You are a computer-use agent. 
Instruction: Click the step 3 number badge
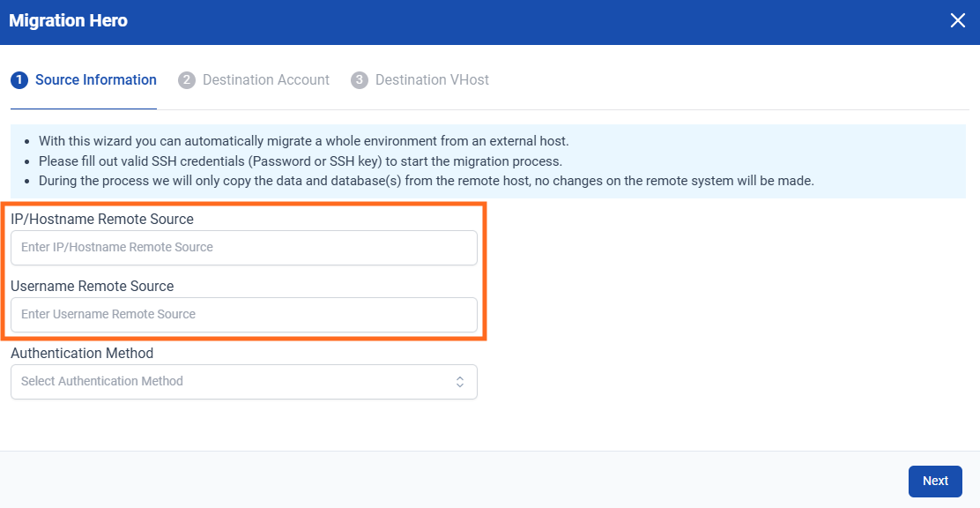tap(360, 80)
